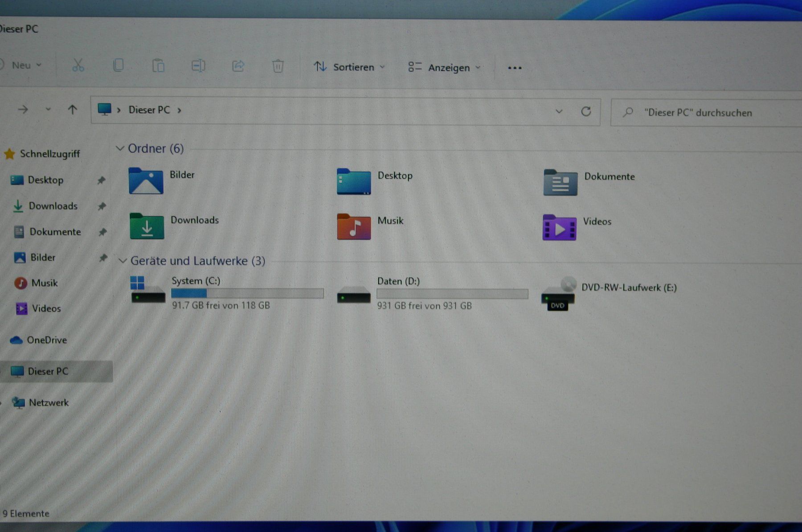
Task: Click the "9 Elemente" status bar text
Action: 26,514
